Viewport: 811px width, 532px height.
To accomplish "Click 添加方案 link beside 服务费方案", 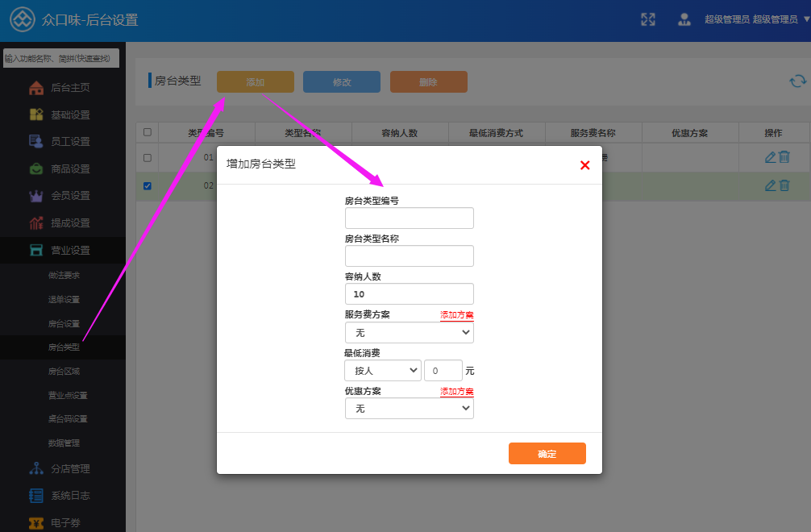I will tap(456, 315).
